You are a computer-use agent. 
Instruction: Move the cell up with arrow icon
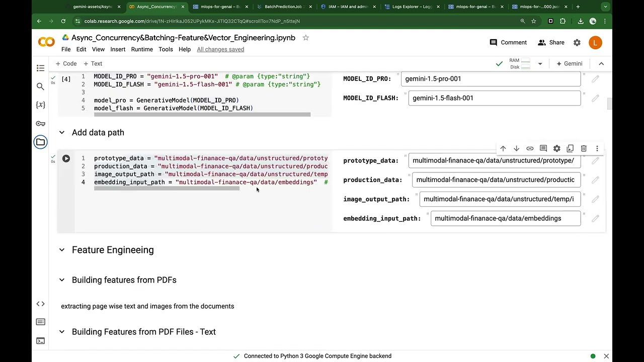coord(503,148)
